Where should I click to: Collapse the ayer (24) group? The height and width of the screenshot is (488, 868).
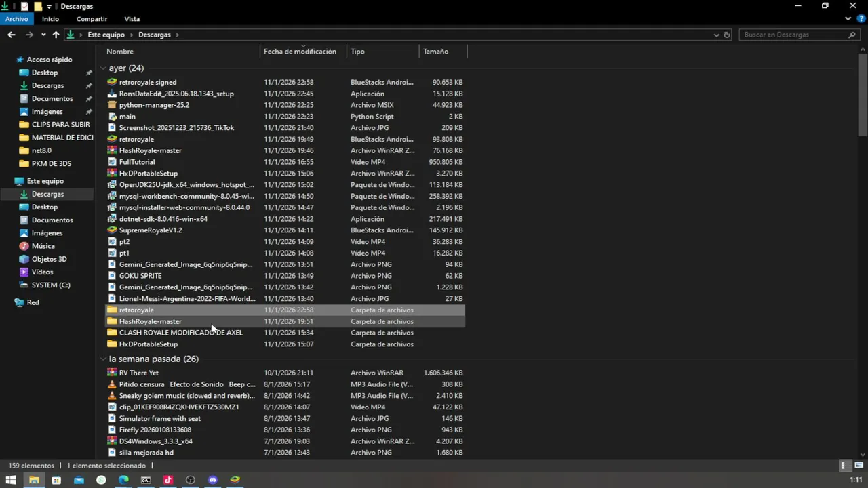(103, 68)
